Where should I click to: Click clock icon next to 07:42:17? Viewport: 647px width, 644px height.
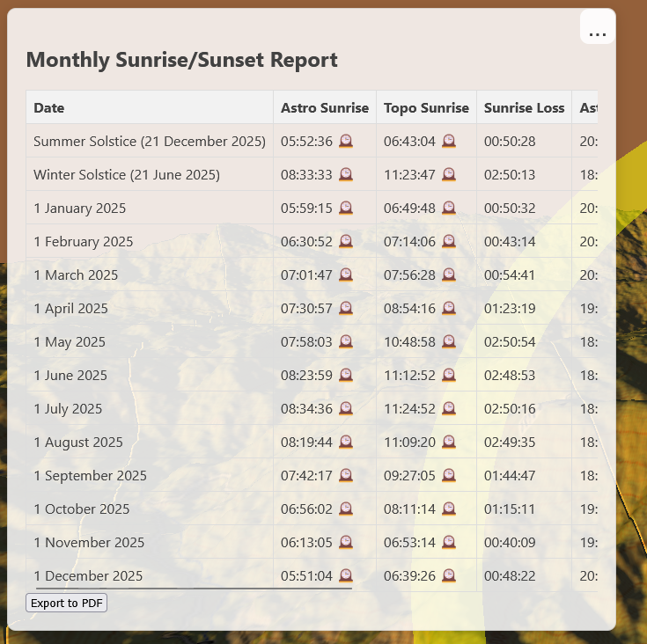point(346,475)
